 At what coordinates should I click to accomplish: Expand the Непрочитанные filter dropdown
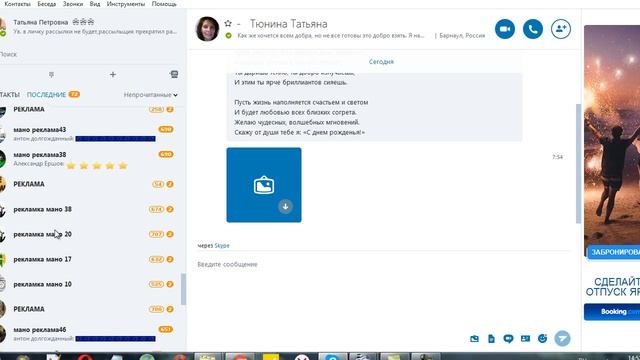pyautogui.click(x=151, y=95)
